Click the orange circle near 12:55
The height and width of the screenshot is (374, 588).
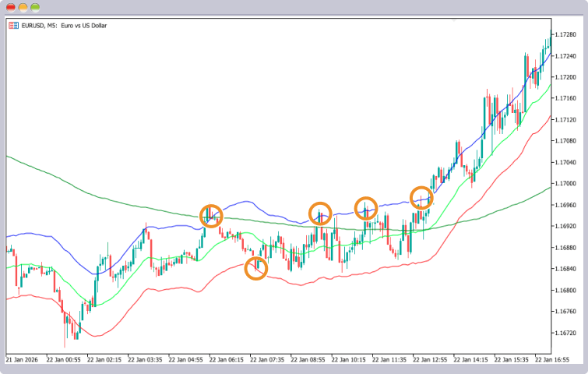pyautogui.click(x=421, y=198)
